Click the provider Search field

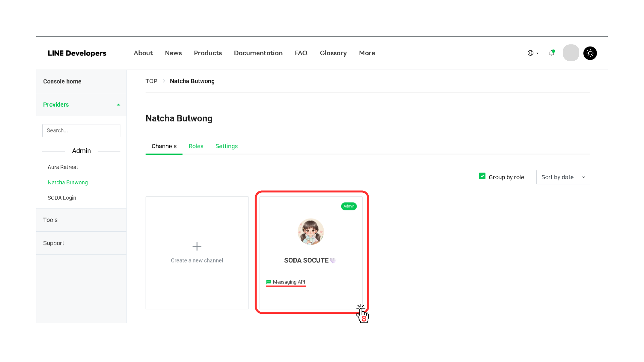[x=81, y=130]
